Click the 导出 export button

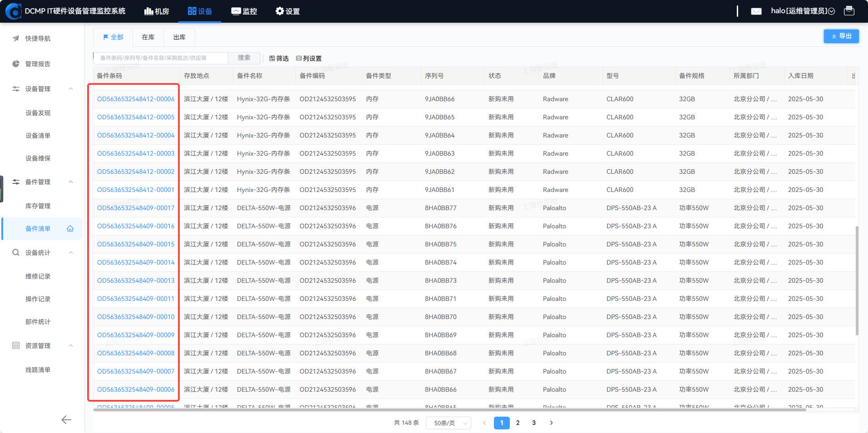coord(841,36)
